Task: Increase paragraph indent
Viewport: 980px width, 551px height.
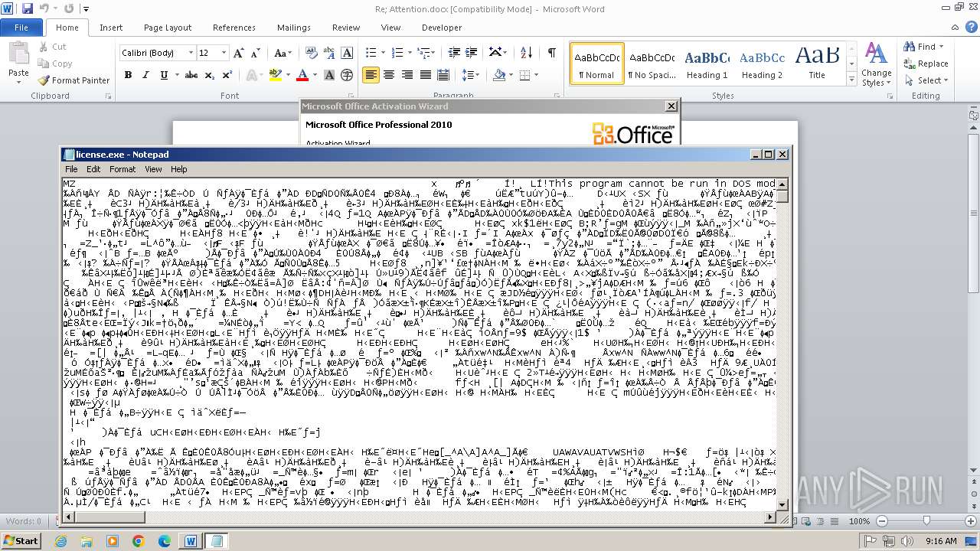Action: 472,53
